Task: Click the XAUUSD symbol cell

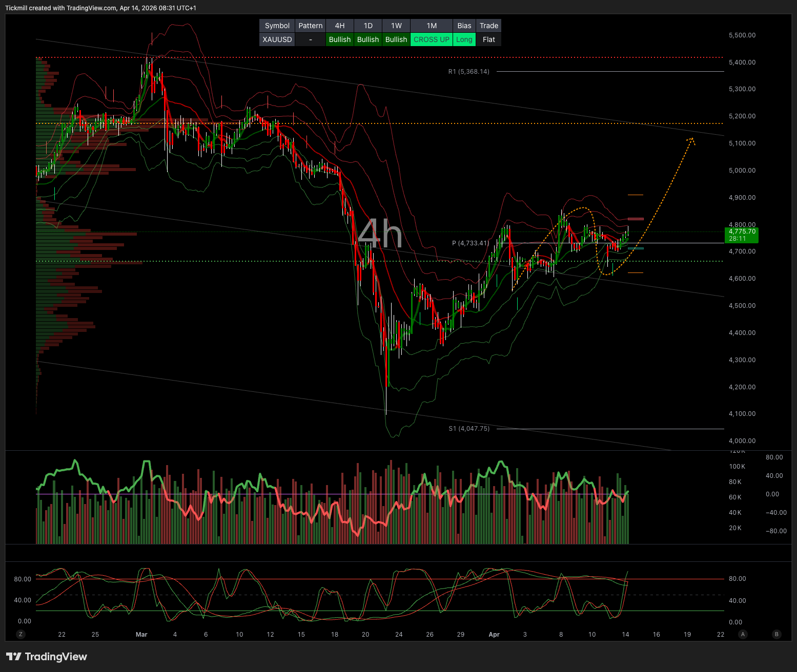Action: click(277, 39)
